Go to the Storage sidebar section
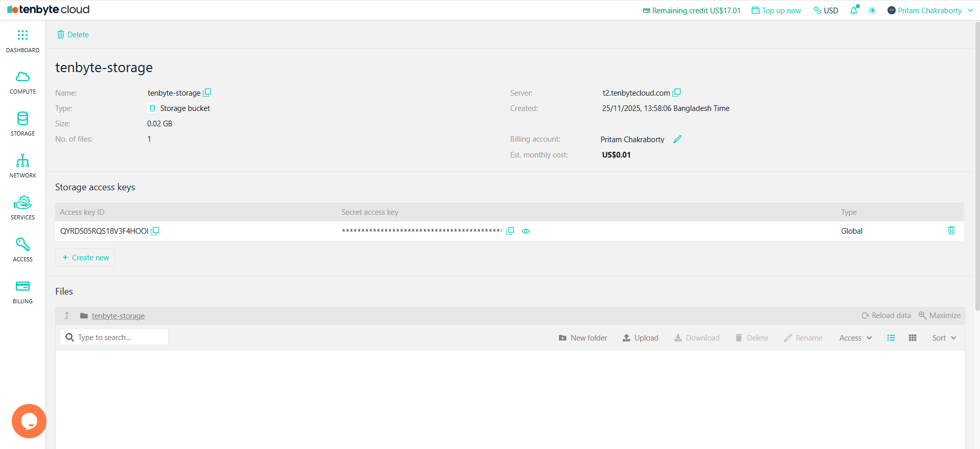 [x=22, y=124]
